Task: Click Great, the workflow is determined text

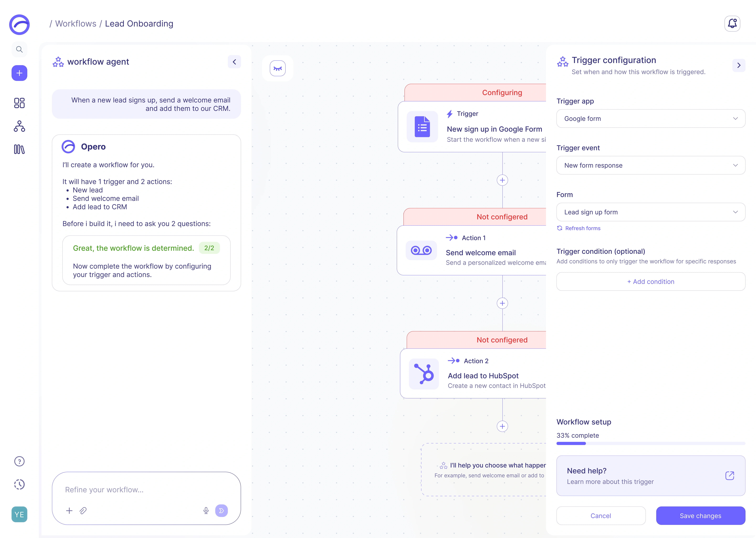Action: 133,248
